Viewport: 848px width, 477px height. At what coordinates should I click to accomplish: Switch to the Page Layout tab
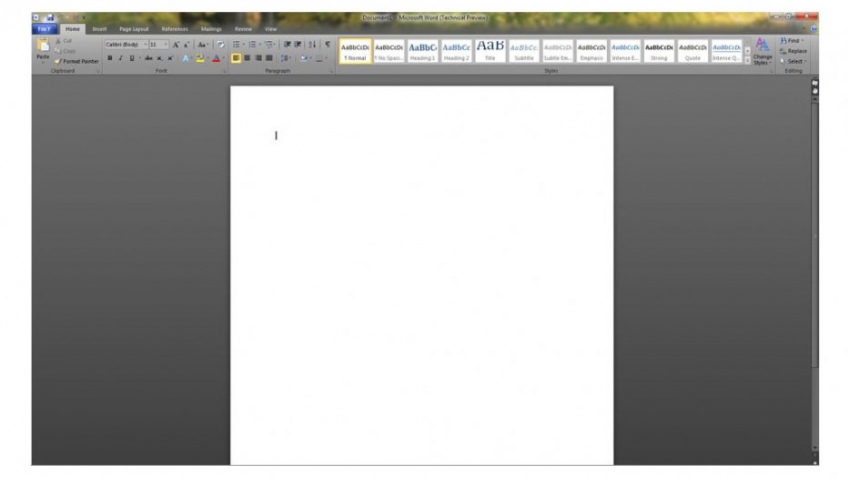[134, 29]
